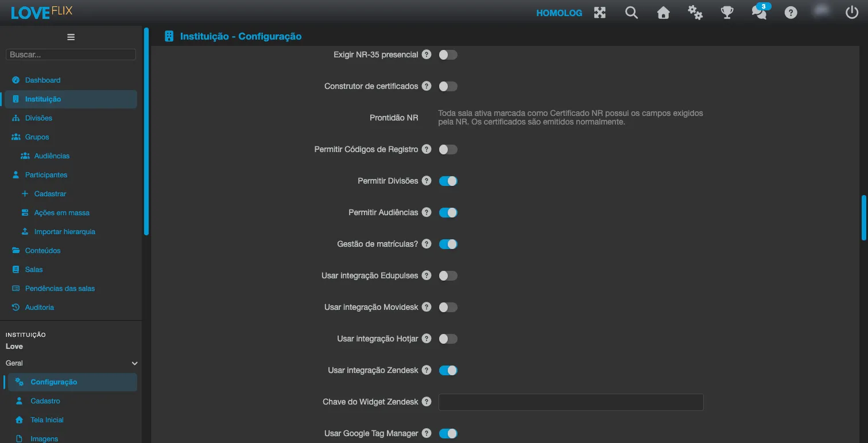Click help icon beside Usar Google Tag Manager
The width and height of the screenshot is (868, 443).
[427, 433]
